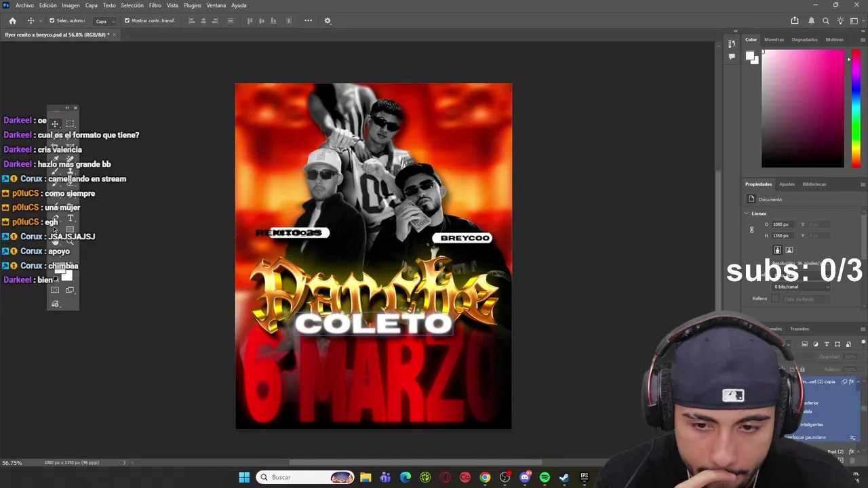
Task: Open the Plugins menu
Action: tap(193, 5)
